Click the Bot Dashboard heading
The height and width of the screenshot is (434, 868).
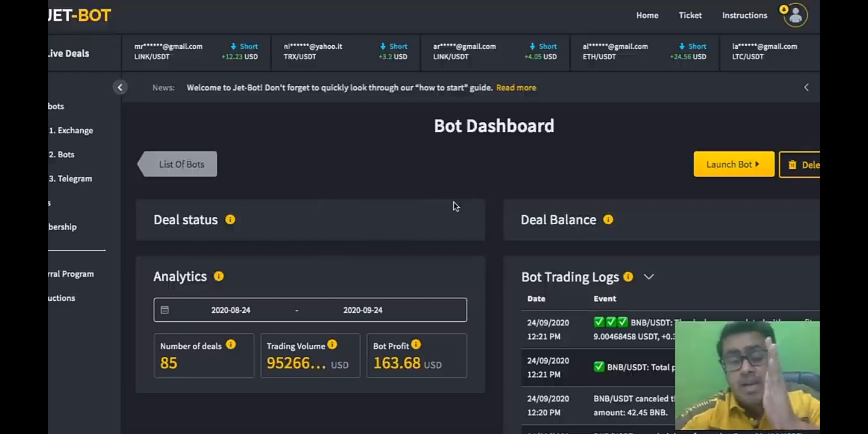click(x=494, y=125)
